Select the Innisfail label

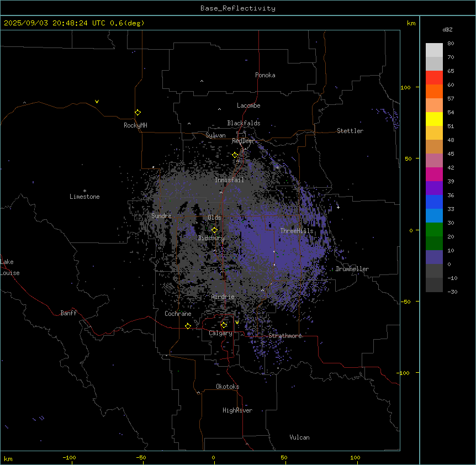pyautogui.click(x=229, y=180)
